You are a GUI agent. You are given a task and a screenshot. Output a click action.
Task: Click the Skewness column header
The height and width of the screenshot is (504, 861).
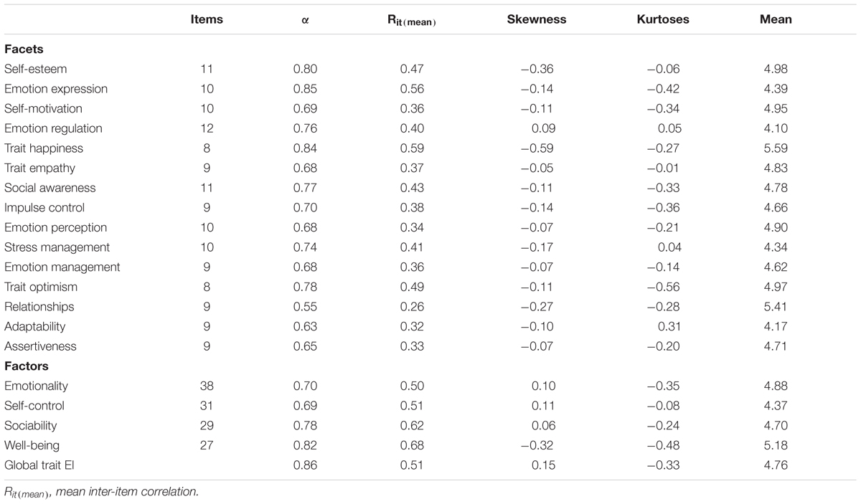point(537,20)
